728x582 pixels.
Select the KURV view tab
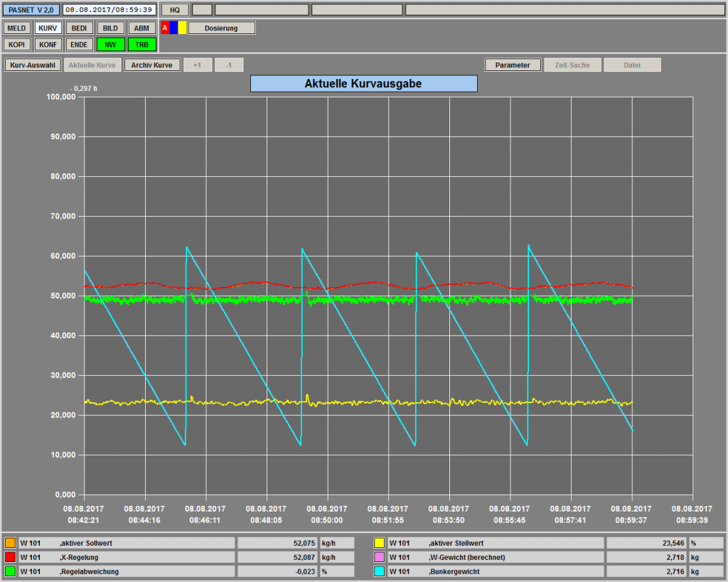tap(48, 28)
